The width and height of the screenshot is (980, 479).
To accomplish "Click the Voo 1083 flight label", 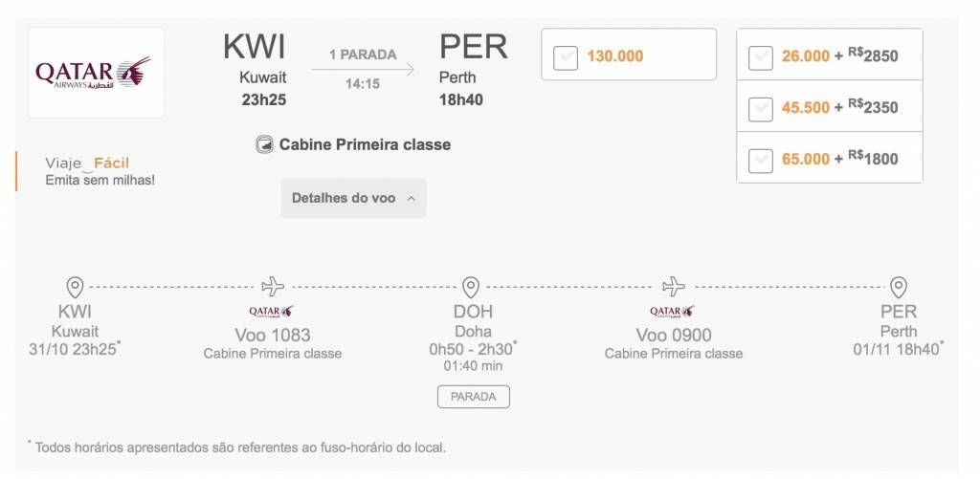I will point(273,336).
